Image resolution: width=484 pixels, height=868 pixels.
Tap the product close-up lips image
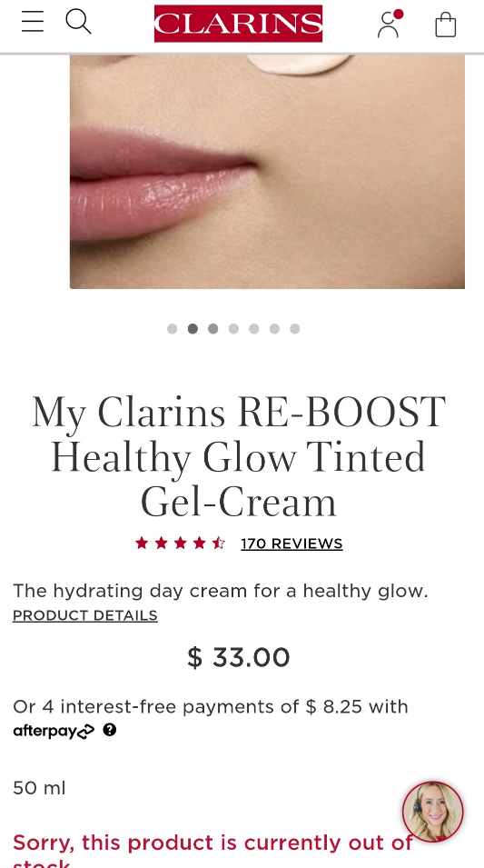[267, 171]
